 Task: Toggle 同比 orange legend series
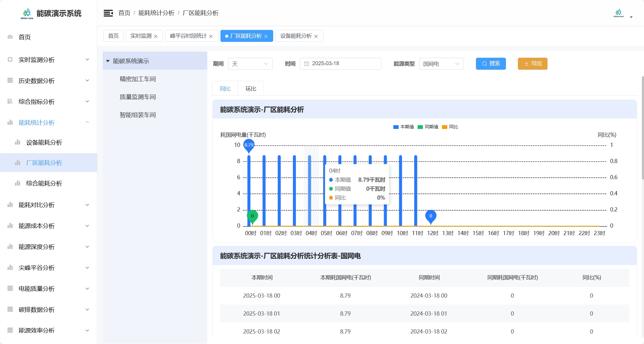(x=450, y=127)
